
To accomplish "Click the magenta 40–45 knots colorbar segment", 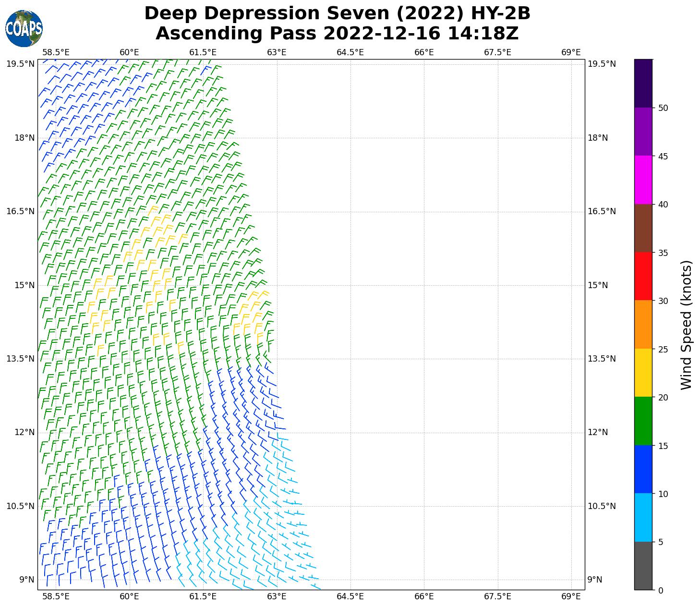I will (x=643, y=180).
